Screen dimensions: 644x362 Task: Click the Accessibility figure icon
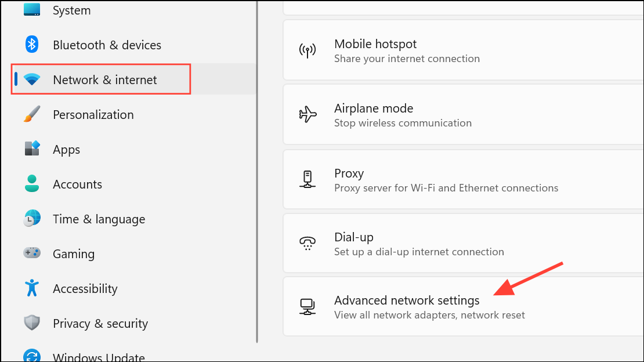(32, 288)
